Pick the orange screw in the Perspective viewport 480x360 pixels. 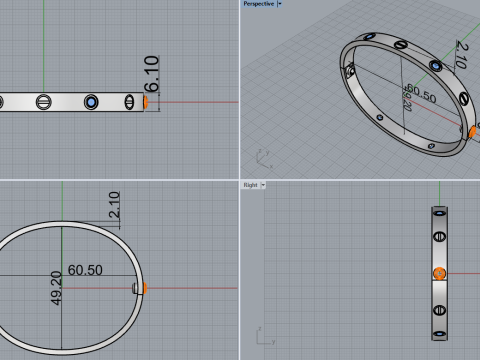point(472,132)
